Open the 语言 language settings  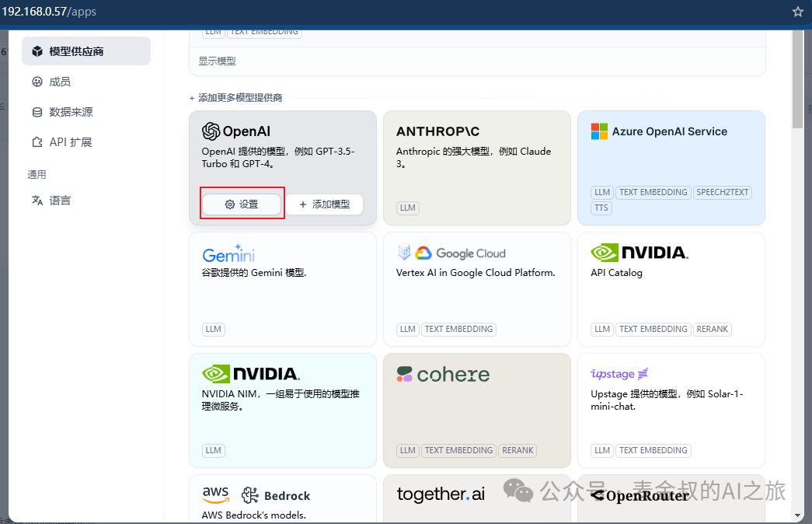tap(60, 200)
